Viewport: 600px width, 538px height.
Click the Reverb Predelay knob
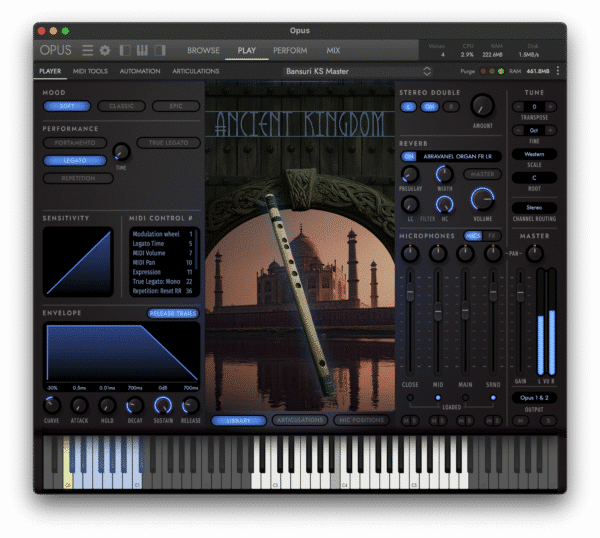[410, 174]
